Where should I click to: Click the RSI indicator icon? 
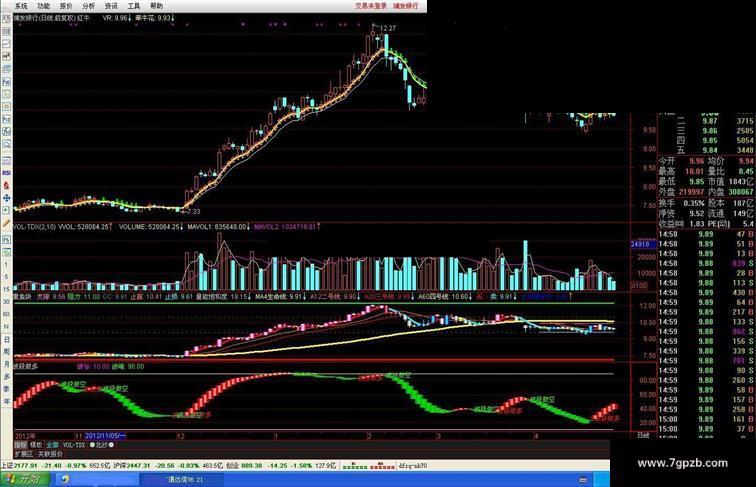(6, 173)
